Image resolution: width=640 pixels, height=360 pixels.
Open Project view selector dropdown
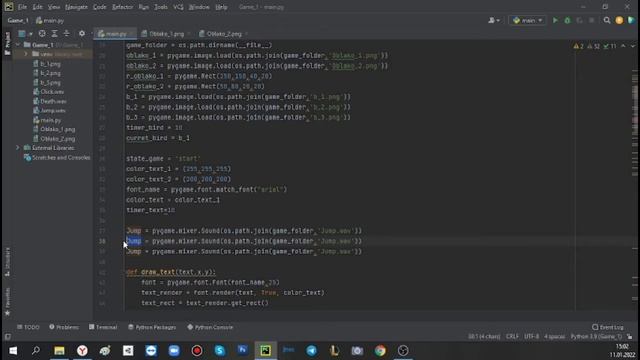[25, 33]
